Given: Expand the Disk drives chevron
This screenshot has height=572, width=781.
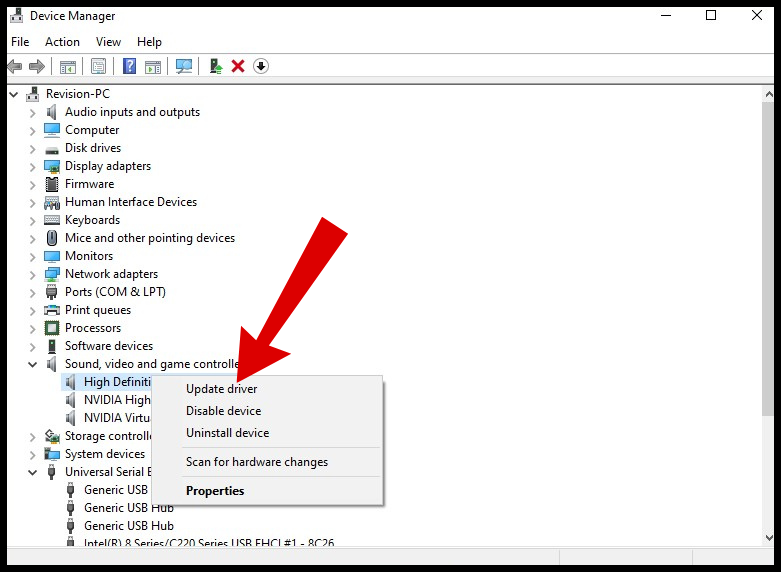Looking at the screenshot, I should click(x=33, y=149).
